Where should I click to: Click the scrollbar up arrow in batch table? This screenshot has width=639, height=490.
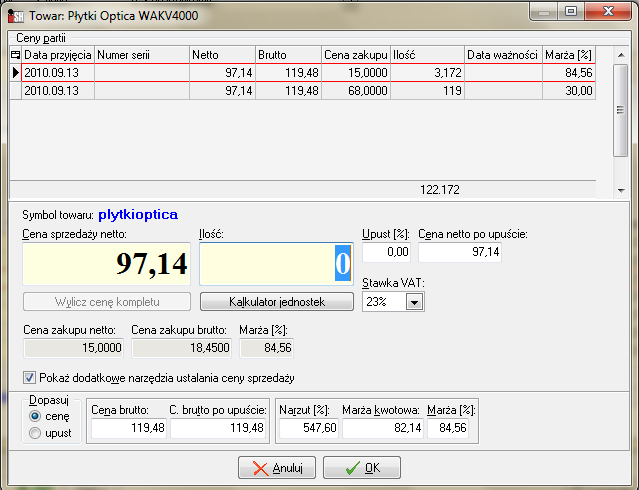[621, 55]
